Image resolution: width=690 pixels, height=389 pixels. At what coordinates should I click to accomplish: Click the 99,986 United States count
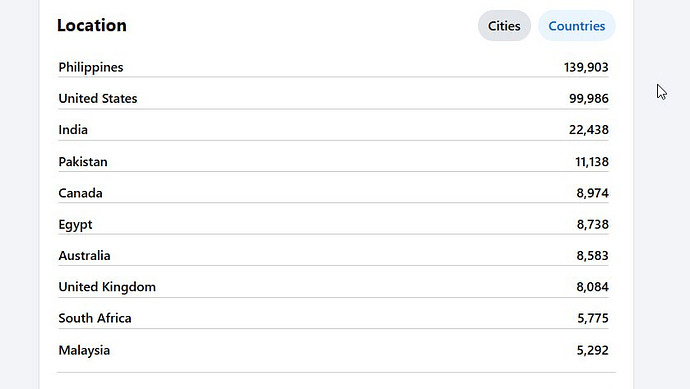(x=589, y=98)
